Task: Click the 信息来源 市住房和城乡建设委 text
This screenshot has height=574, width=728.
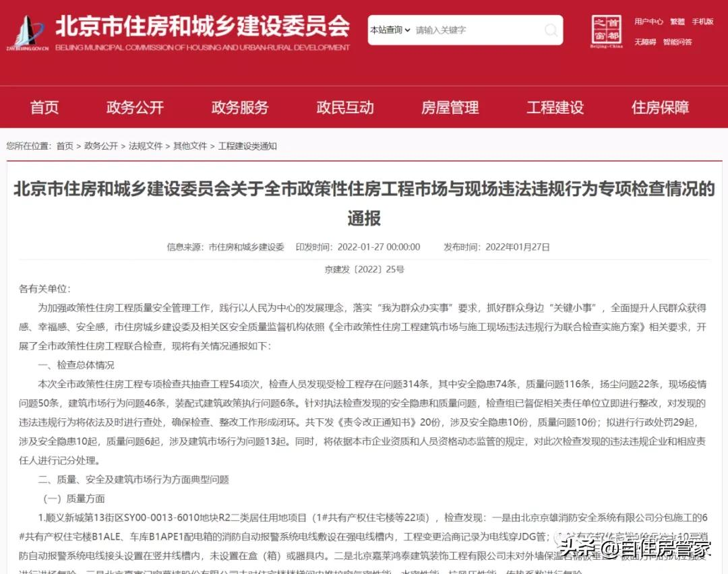Action: pyautogui.click(x=225, y=247)
